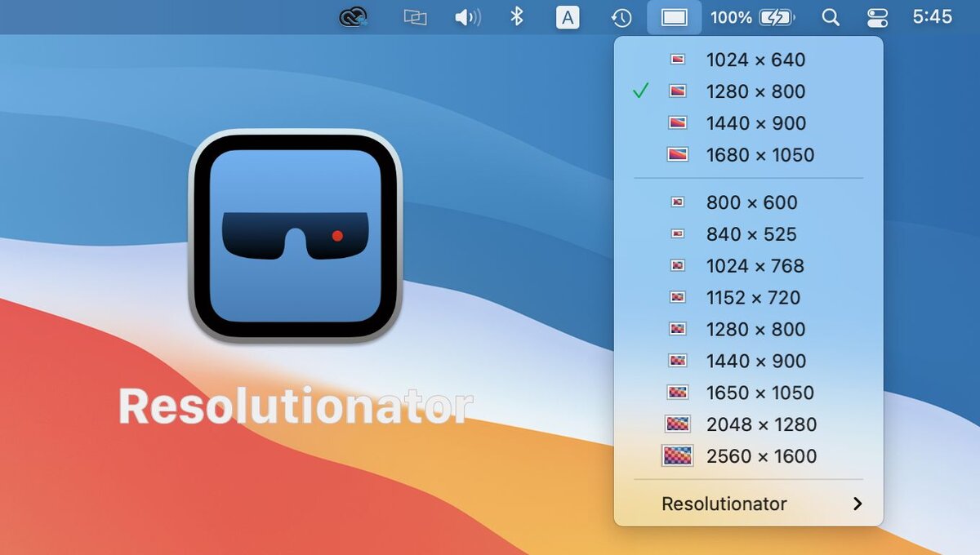The height and width of the screenshot is (555, 980).
Task: Select the 2048 × 1280 resolution
Action: pyautogui.click(x=748, y=424)
